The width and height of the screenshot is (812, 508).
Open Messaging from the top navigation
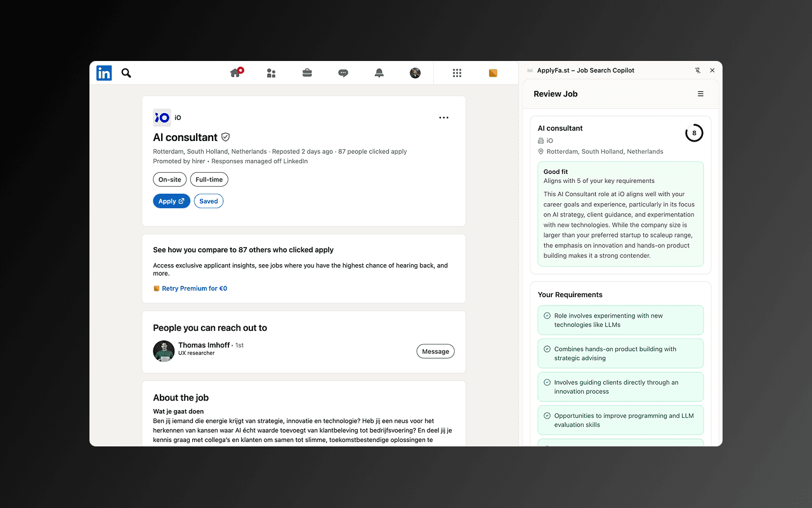343,73
